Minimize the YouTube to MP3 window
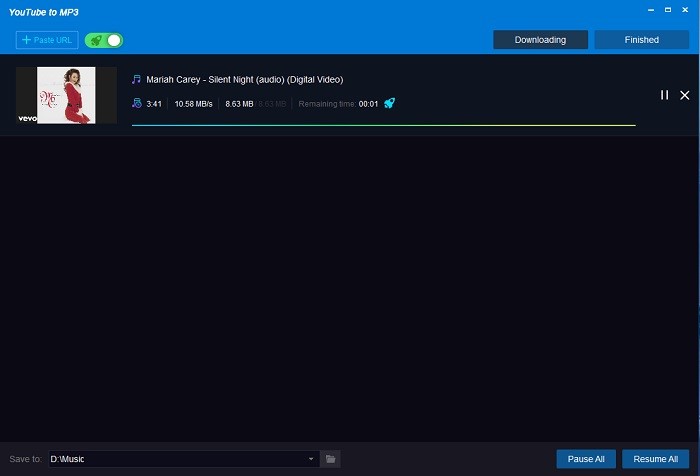Viewport: 700px width, 476px height. click(x=651, y=10)
